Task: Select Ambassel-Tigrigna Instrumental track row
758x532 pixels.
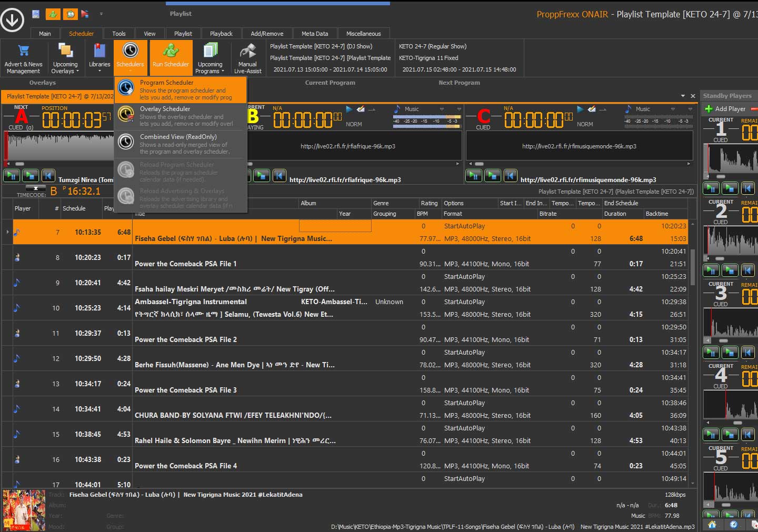Action: point(345,308)
